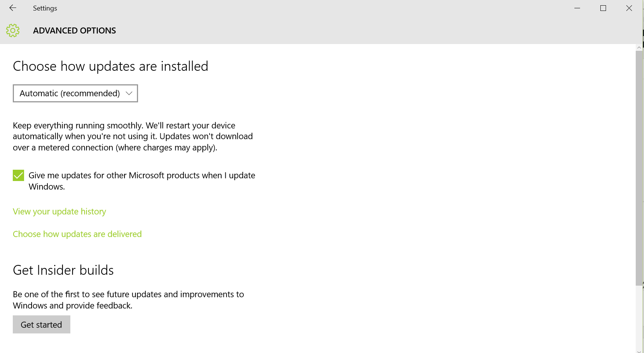Click the vertical scrollbar thumb
The image size is (644, 353).
tap(639, 168)
